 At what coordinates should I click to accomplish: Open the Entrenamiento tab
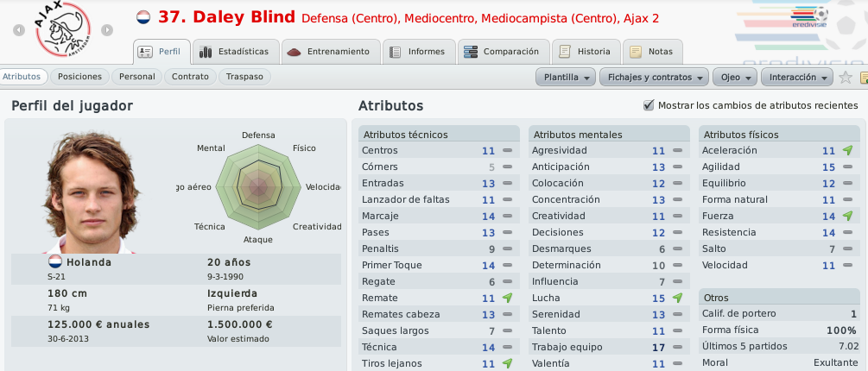(331, 52)
